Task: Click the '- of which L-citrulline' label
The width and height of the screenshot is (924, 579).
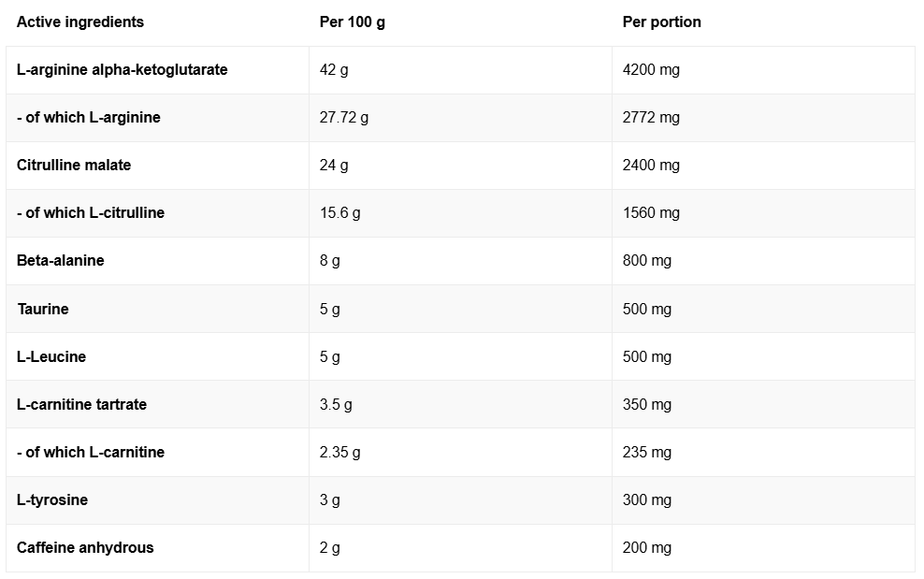Action: (x=91, y=212)
